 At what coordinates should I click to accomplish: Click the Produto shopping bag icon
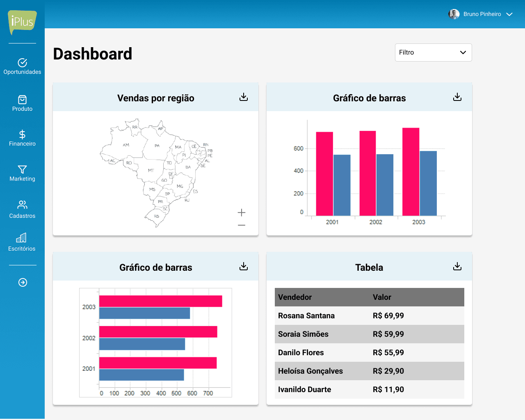tap(22, 100)
